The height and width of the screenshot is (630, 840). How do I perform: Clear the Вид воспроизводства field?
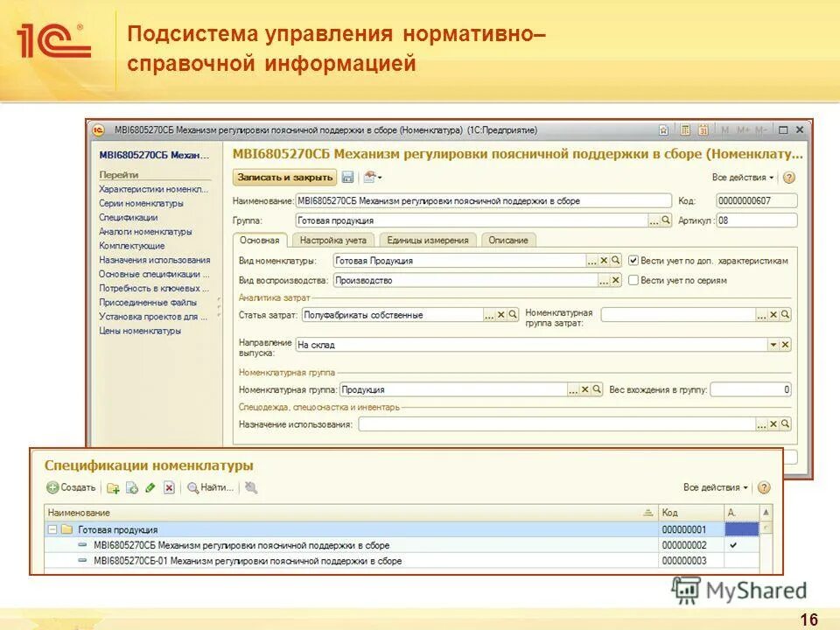point(615,280)
